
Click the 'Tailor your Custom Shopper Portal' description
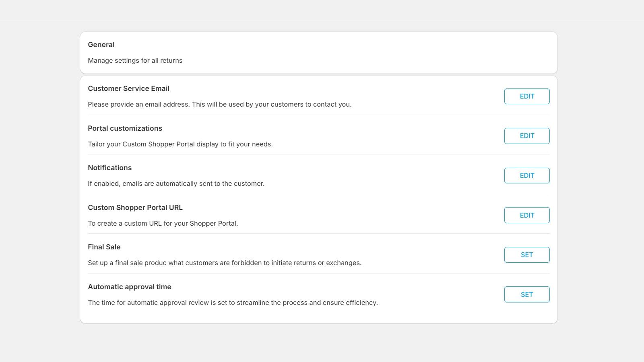(180, 144)
